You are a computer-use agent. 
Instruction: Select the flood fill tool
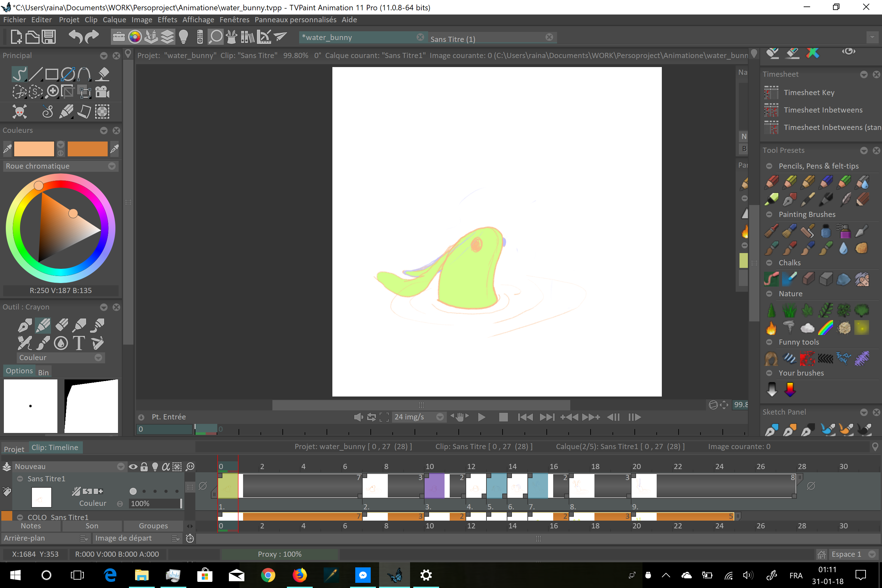102,74
